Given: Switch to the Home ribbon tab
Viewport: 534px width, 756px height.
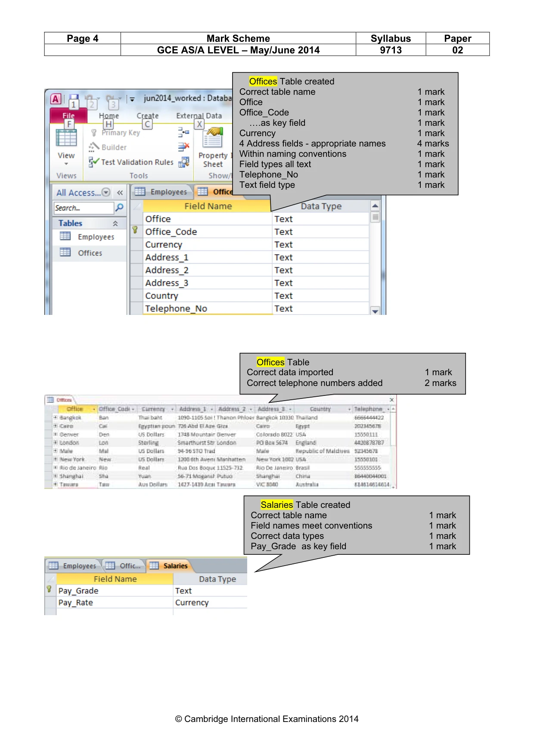Looking at the screenshot, I should click(x=109, y=115).
